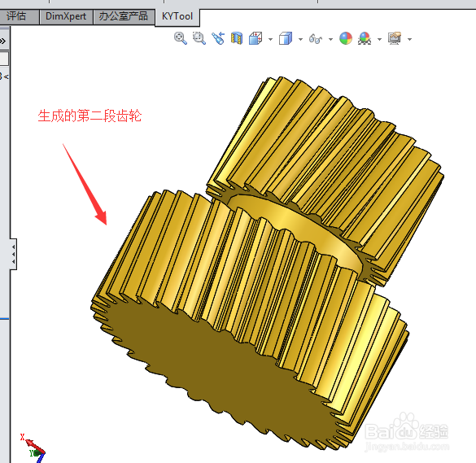
Task: Click the XYZ coordinate triad
Action: pos(33,448)
